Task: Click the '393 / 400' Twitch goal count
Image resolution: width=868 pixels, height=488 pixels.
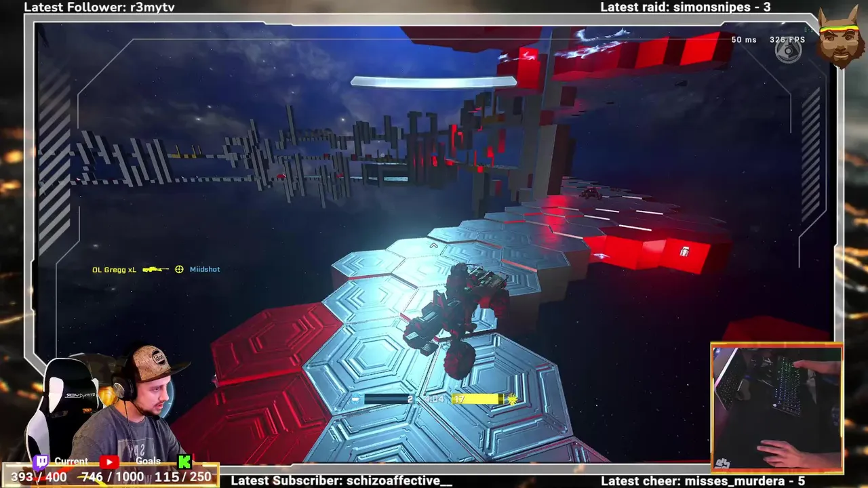Action: 39,477
